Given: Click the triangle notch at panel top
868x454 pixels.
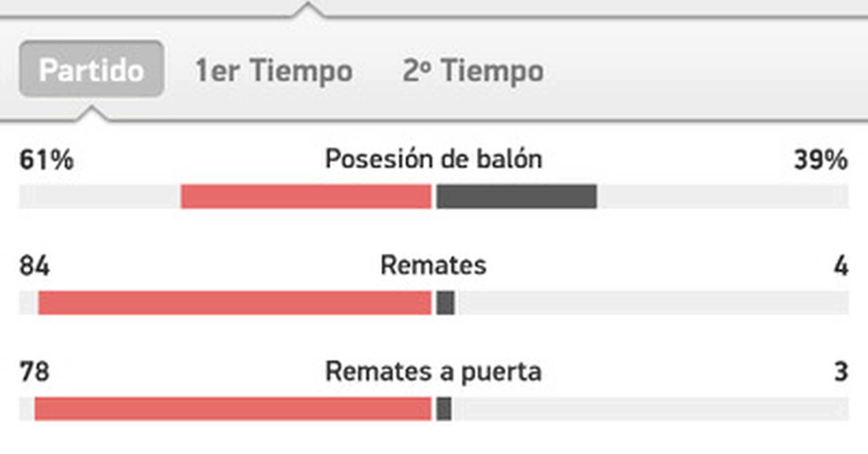Looking at the screenshot, I should (x=308, y=9).
